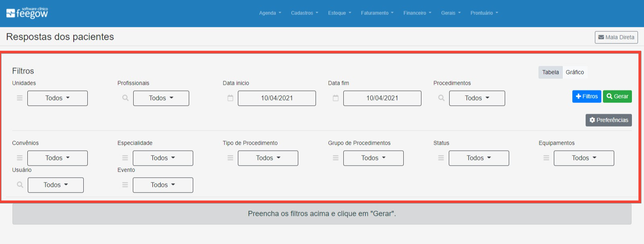Image resolution: width=644 pixels, height=244 pixels.
Task: Click the list icon beside Grupo de Procedimentos
Action: [336, 158]
